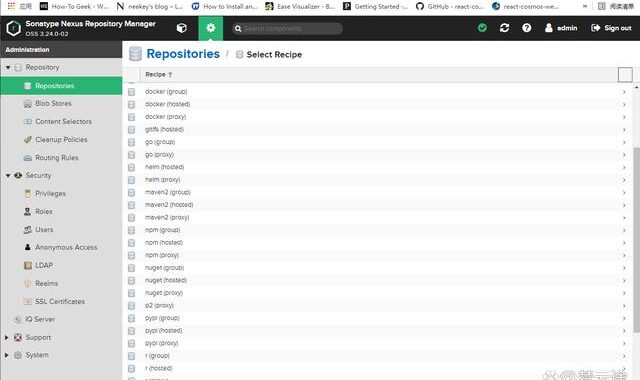Screen dimensions: 640x380
Task: Select the go (group) recipe
Action: pos(378,142)
